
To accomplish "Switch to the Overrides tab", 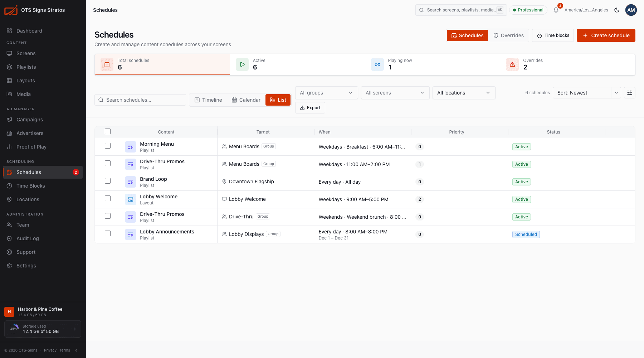I will coord(508,35).
